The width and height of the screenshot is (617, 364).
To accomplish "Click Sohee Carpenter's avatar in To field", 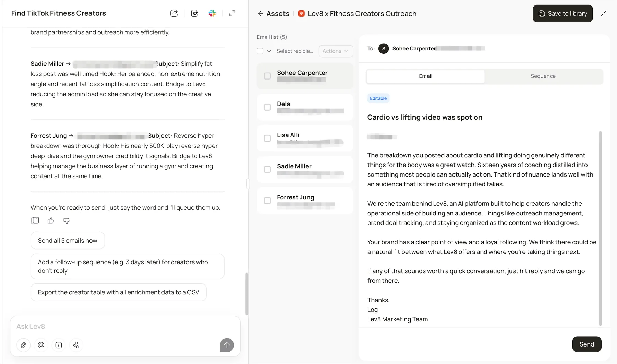I will coord(384,49).
